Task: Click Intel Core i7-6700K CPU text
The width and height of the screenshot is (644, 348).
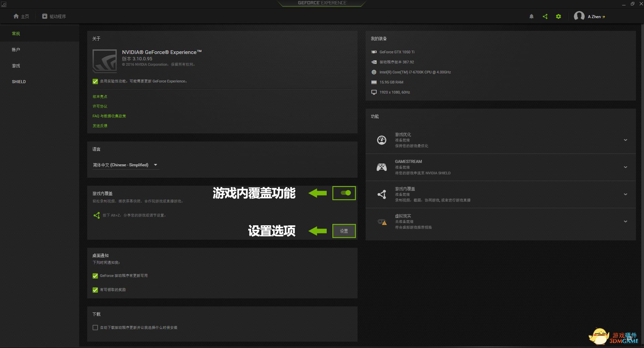Action: [x=415, y=72]
